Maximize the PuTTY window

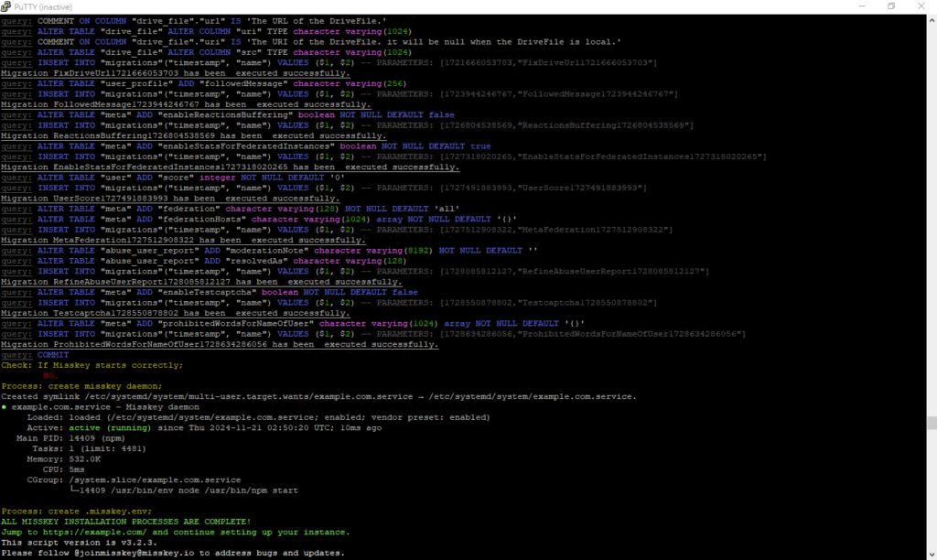(891, 6)
